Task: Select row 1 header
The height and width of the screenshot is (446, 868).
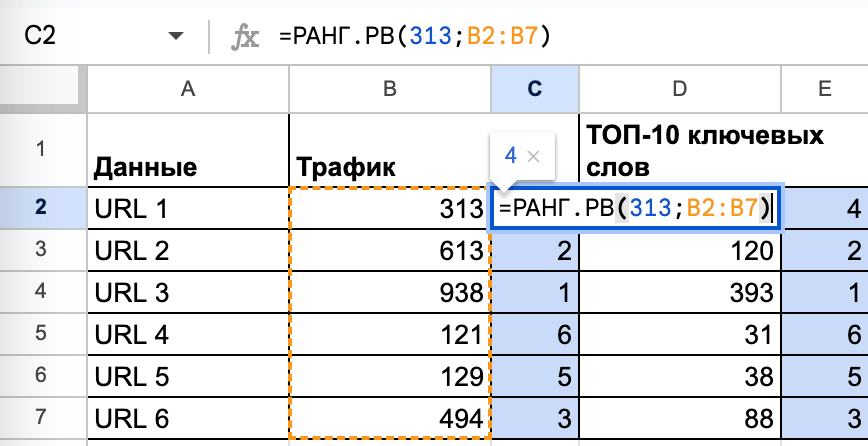Action: [x=41, y=149]
